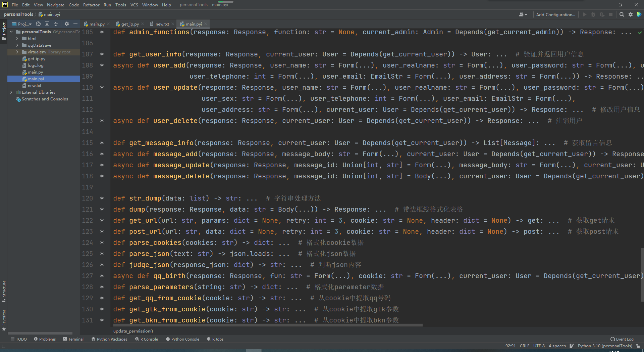Click the Stop square icon
Viewport: 644px width, 352px height.
(x=611, y=14)
